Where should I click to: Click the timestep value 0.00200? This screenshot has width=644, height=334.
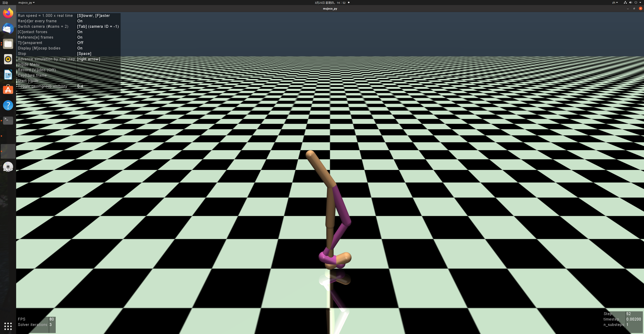633,319
